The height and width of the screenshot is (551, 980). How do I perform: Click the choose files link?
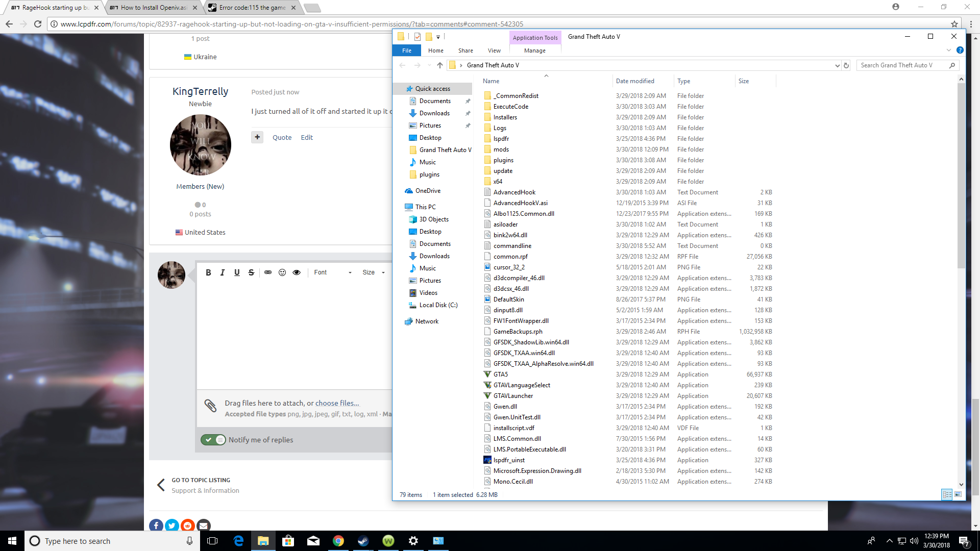pos(337,403)
